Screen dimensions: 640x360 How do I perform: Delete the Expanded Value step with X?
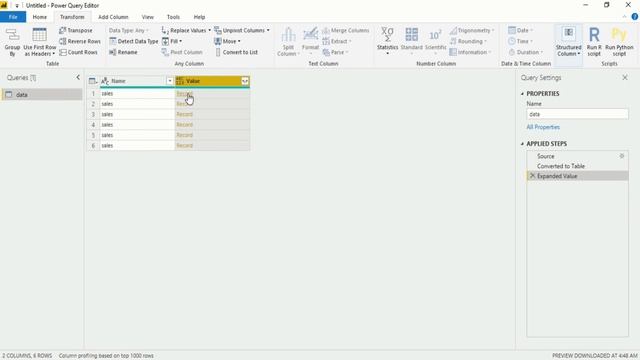532,176
